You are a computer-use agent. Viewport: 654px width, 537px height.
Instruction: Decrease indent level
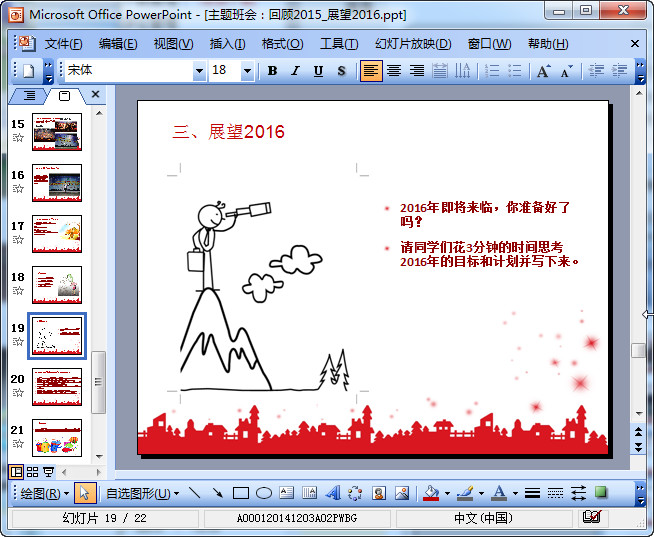point(596,71)
